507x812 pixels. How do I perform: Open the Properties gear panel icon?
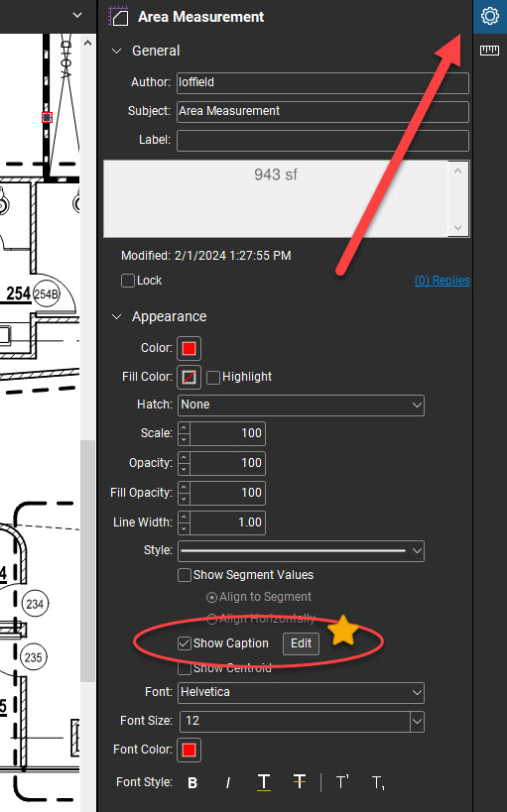pyautogui.click(x=490, y=16)
